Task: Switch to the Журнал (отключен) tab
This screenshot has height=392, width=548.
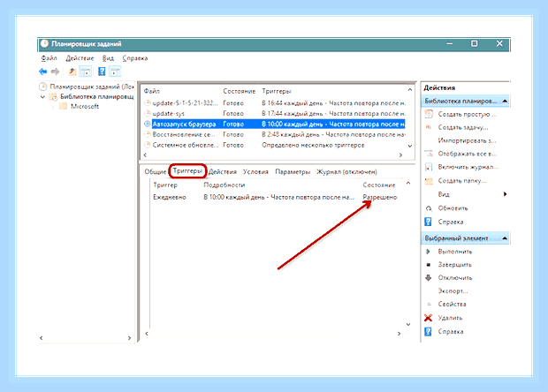Action: [x=346, y=172]
